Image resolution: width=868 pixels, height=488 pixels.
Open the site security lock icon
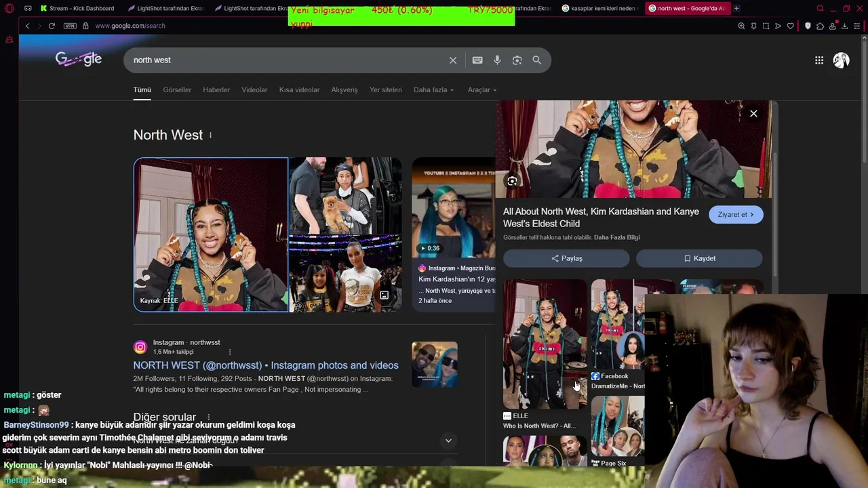coord(85,26)
